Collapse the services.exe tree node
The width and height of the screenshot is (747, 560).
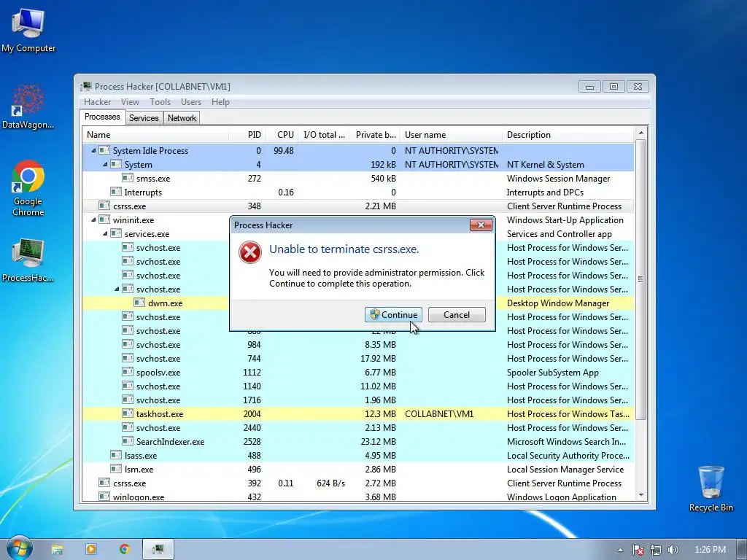pos(105,234)
